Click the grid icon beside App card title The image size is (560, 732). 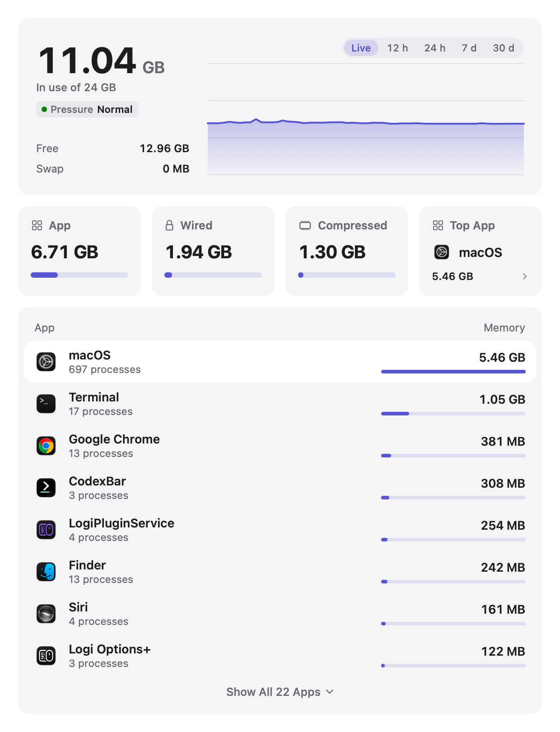[37, 225]
